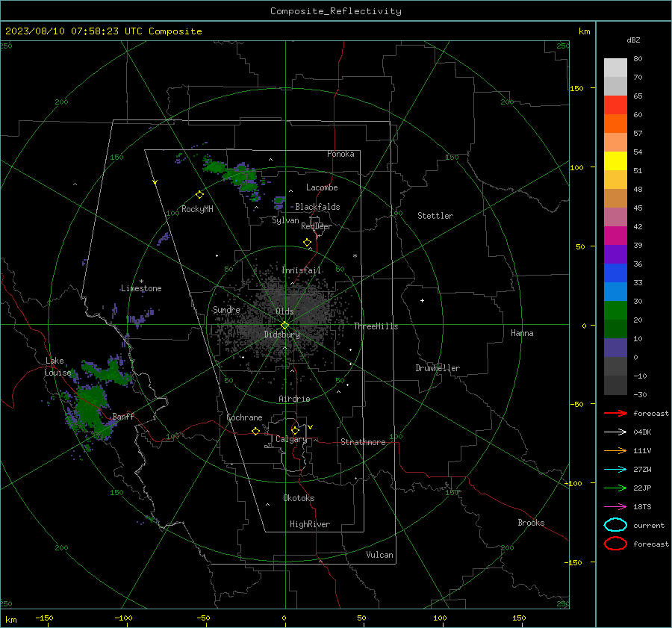Select the white 04DK arrow legend icon
This screenshot has width=672, height=628.
615,432
